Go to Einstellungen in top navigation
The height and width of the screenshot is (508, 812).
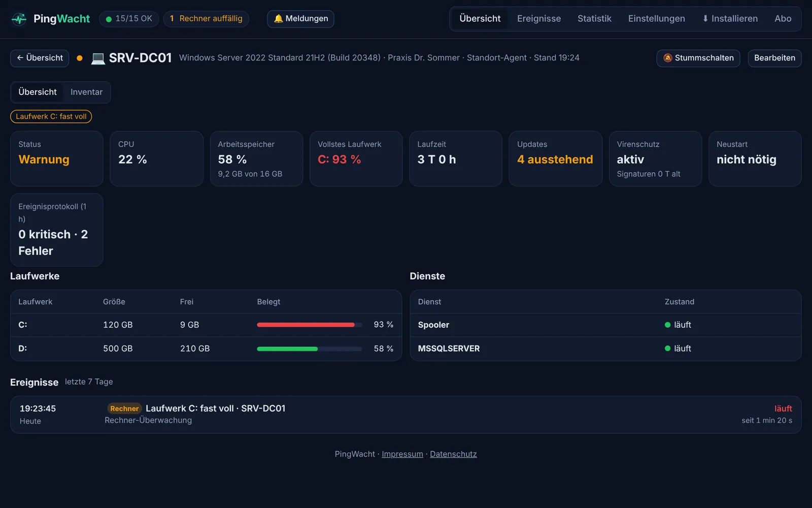[x=656, y=19]
